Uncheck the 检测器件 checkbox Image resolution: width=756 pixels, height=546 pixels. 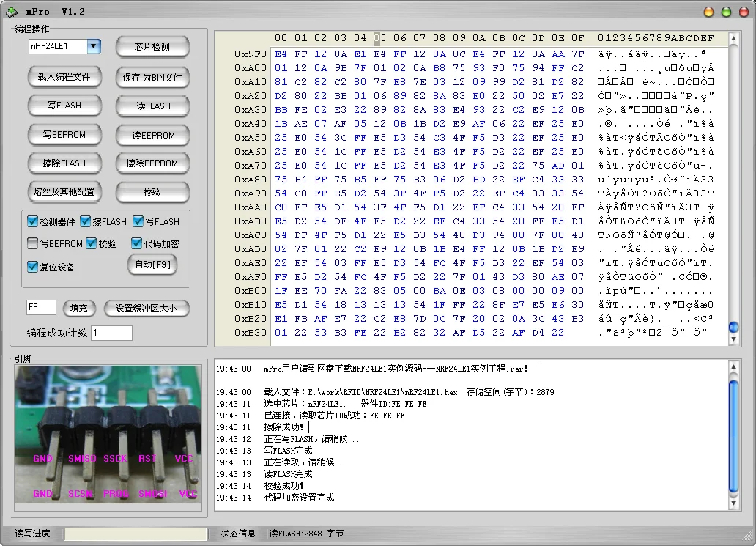pyautogui.click(x=32, y=221)
